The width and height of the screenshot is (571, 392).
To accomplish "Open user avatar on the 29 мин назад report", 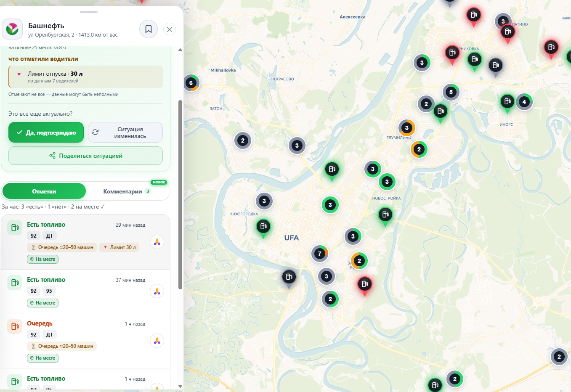I will [x=157, y=242].
